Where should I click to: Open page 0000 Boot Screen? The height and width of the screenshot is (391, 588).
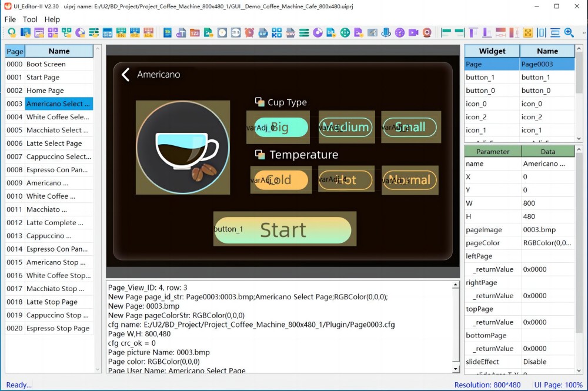49,64
